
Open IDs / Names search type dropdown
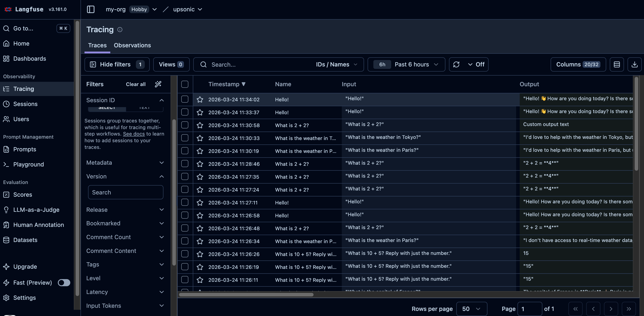pyautogui.click(x=336, y=64)
